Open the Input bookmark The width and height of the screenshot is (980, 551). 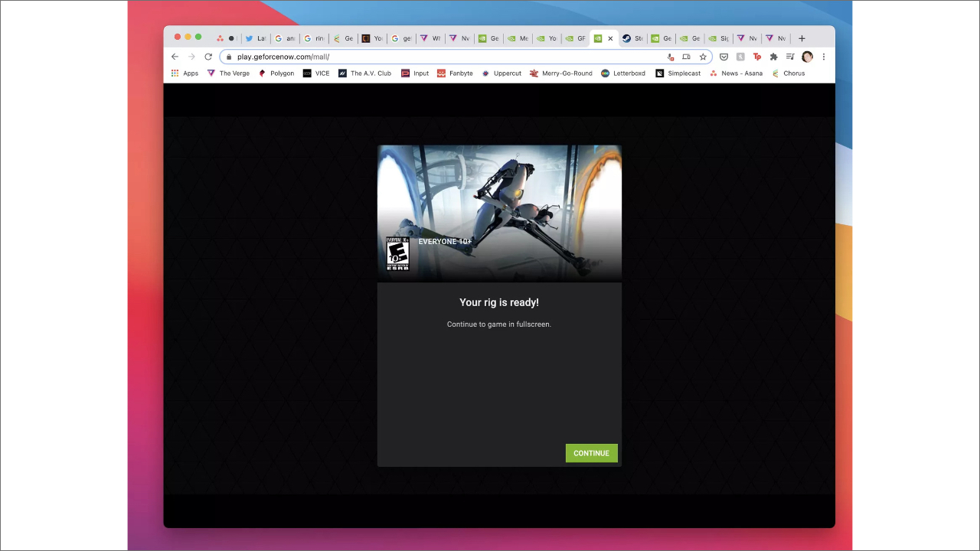[x=415, y=73]
